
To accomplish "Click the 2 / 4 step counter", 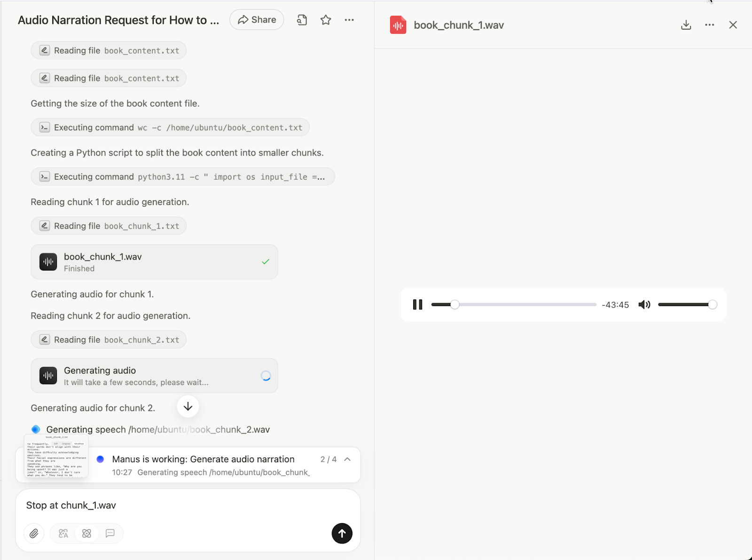I will coord(329,459).
